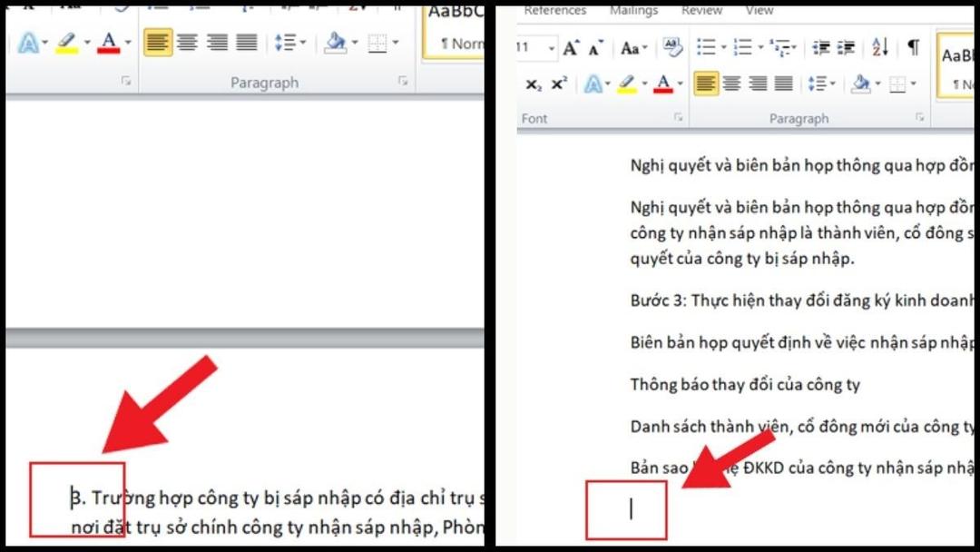The height and width of the screenshot is (552, 980).
Task: Open the Paragraph dialog launcher
Action: [919, 117]
